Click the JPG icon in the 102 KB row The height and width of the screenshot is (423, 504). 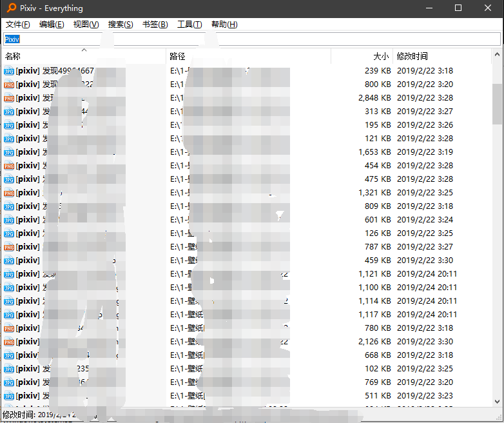(x=9, y=369)
